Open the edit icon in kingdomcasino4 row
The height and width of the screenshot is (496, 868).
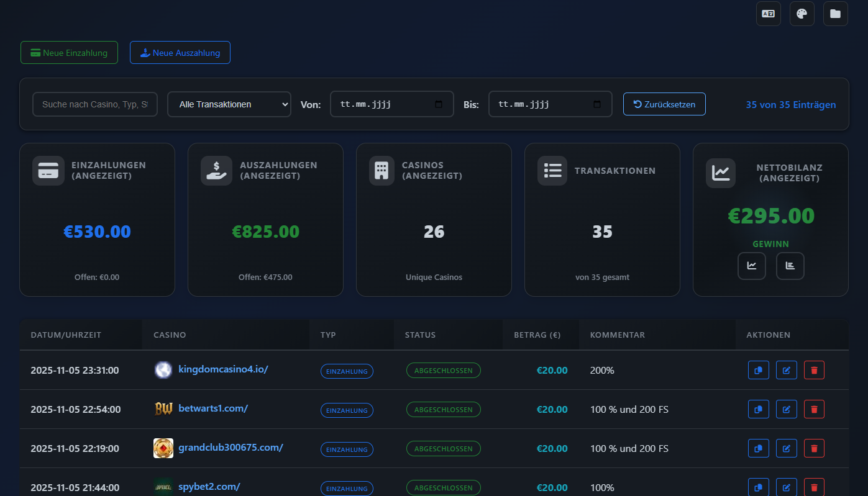[787, 370]
